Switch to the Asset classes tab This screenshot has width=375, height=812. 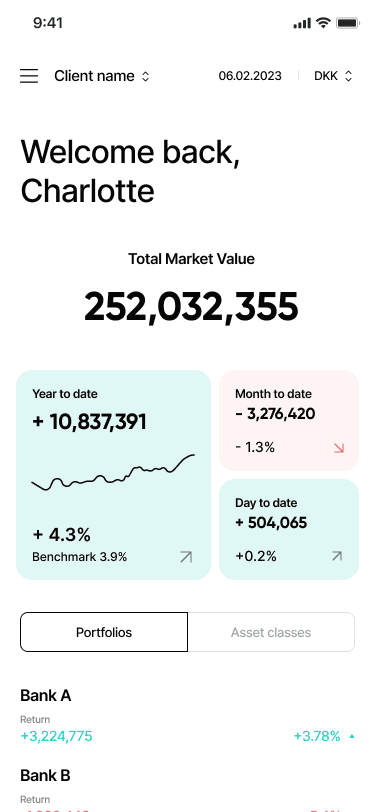[x=271, y=632]
